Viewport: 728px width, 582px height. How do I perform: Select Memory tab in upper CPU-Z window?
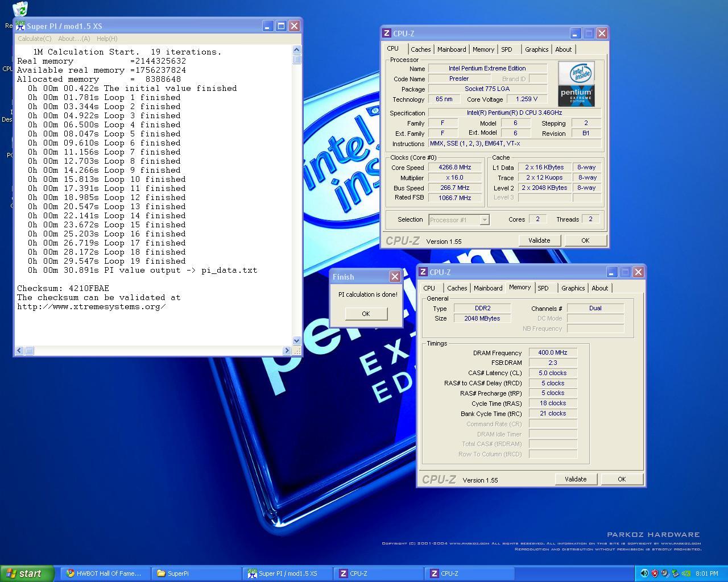point(483,49)
